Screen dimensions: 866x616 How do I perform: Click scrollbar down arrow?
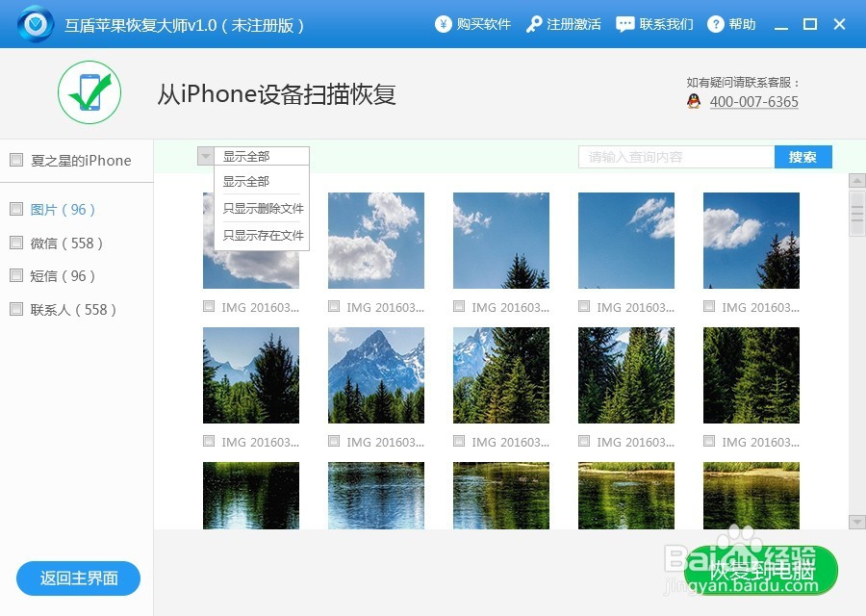coord(856,522)
